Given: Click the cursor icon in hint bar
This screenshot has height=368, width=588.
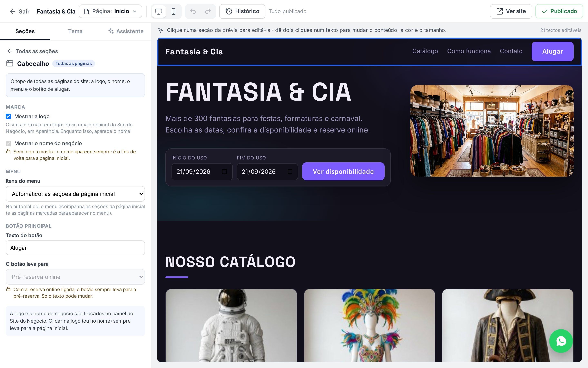Looking at the screenshot, I should (161, 30).
